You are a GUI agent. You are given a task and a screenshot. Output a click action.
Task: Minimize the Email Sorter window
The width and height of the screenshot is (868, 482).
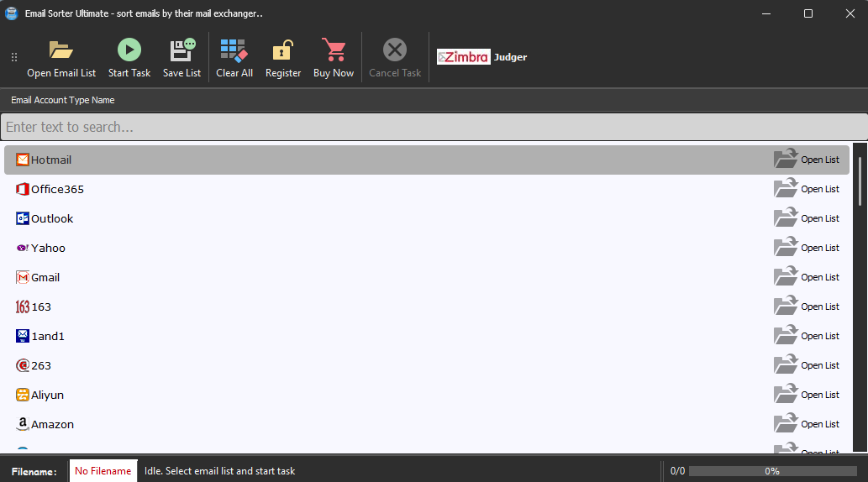tap(766, 13)
